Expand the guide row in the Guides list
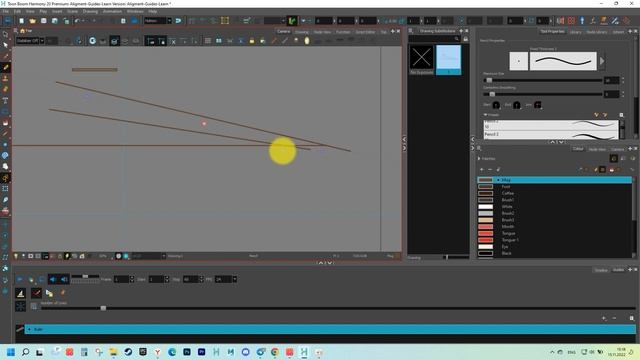 coord(29,329)
